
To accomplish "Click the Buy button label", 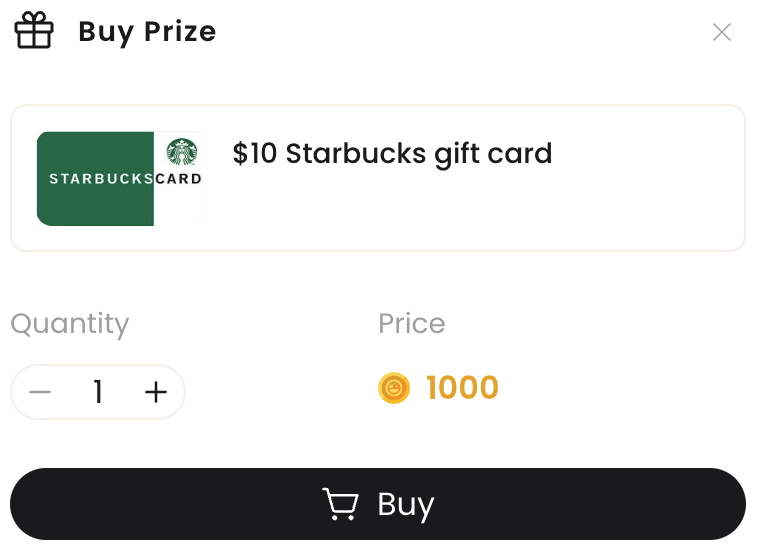I will pos(406,505).
